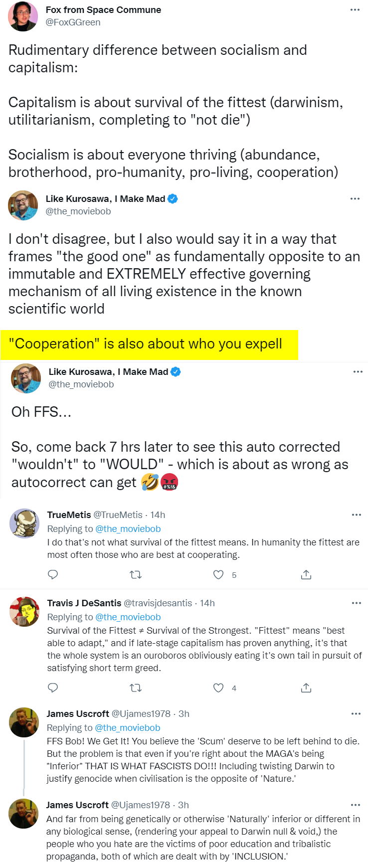Screen dimensions: 368x868
Task: Retweet Travis J DeSantis's tweet
Action: [136, 688]
